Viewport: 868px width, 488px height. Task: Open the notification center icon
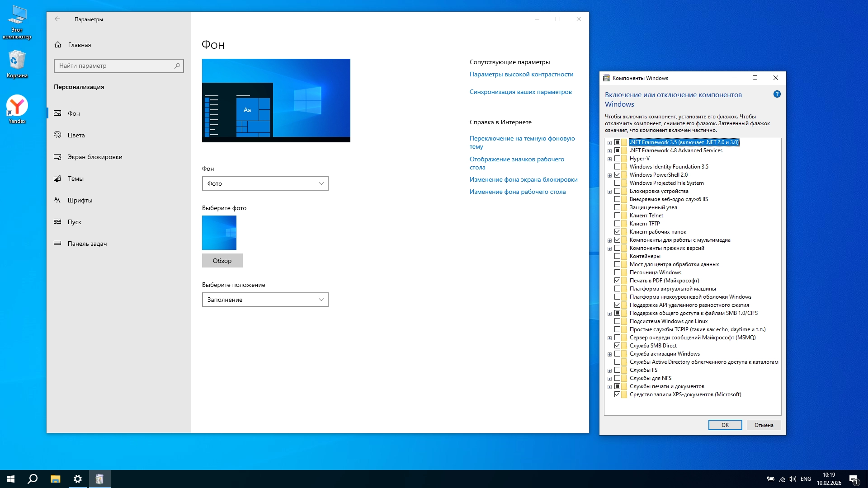[853, 479]
